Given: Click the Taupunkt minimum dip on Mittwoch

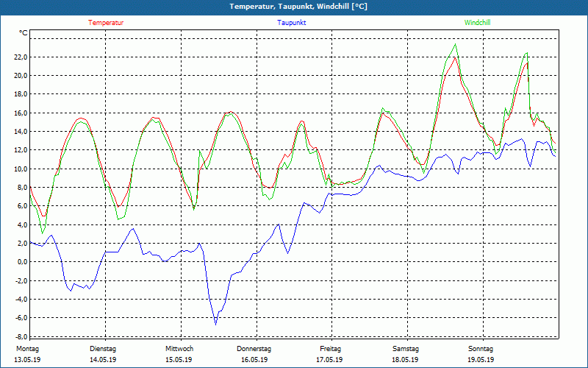Looking at the screenshot, I should (215, 324).
